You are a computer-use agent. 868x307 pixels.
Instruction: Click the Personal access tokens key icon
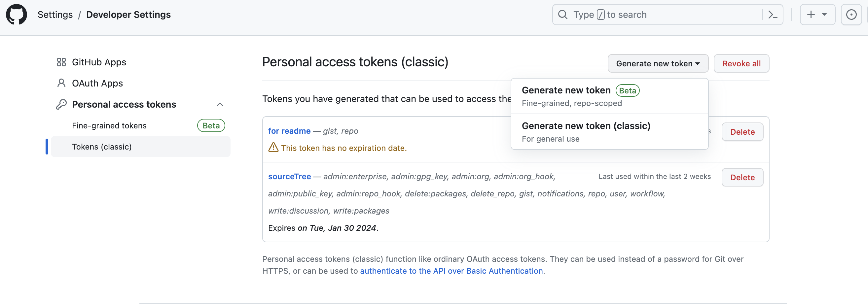[61, 104]
